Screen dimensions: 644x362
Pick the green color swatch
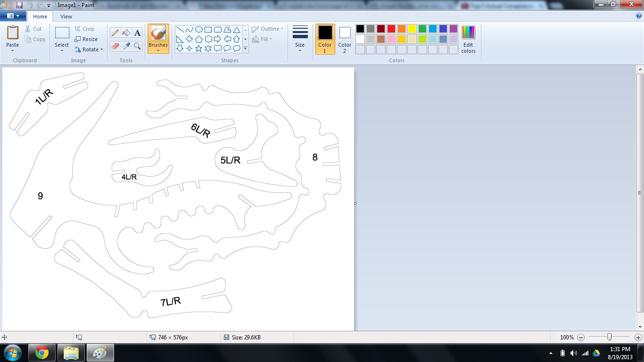click(422, 29)
